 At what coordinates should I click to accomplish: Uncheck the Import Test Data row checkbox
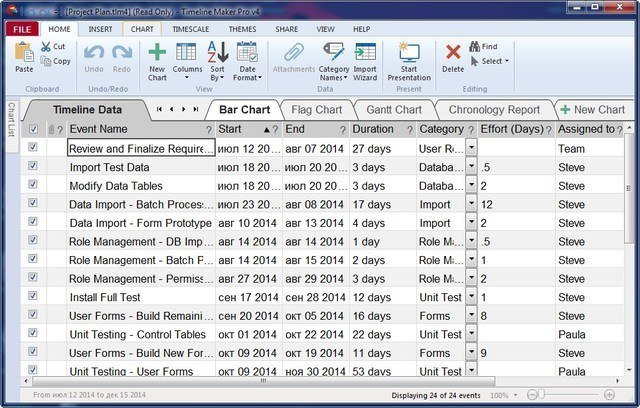tap(33, 167)
